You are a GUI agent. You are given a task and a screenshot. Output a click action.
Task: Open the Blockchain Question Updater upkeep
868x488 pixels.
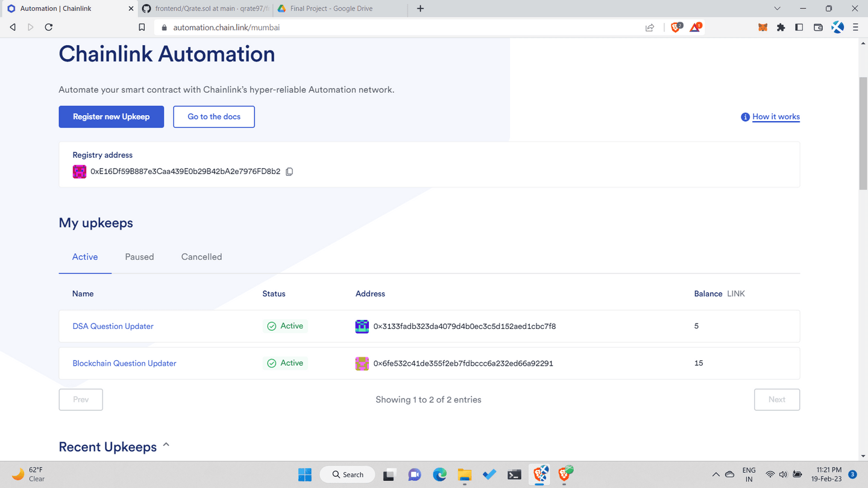click(x=124, y=363)
